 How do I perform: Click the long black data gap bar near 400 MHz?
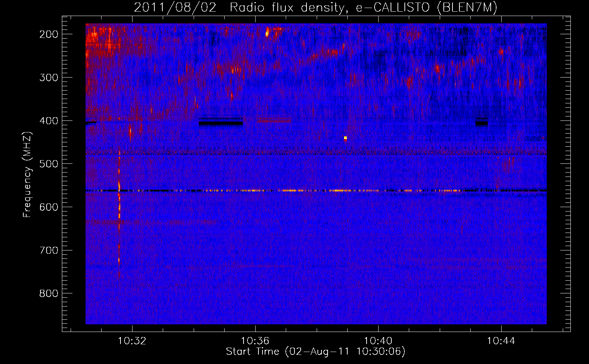click(221, 123)
